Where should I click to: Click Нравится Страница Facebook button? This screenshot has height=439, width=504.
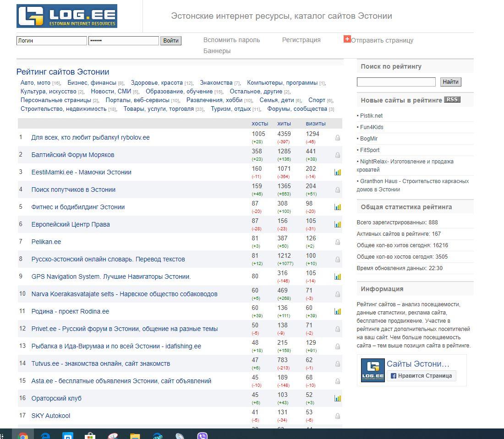422,376
